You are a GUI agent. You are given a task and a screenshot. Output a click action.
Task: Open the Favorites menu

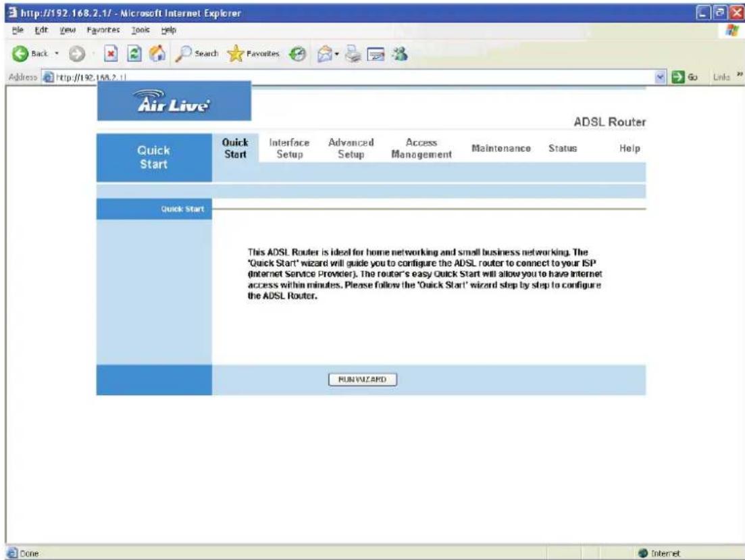pyautogui.click(x=103, y=30)
